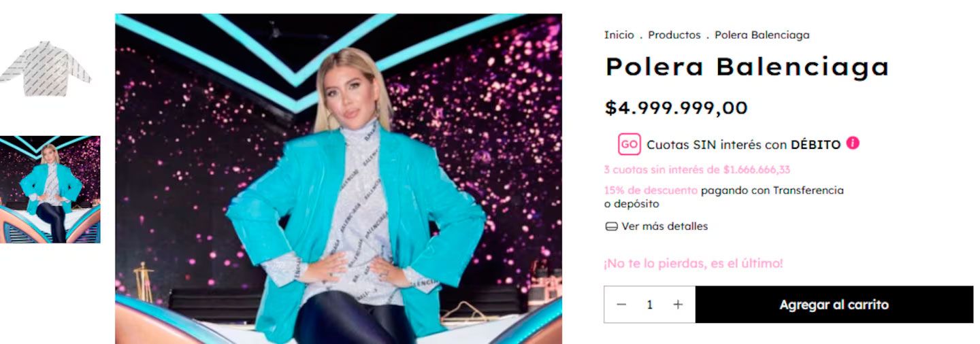Click the 3 cuotas sin interés text

point(696,170)
